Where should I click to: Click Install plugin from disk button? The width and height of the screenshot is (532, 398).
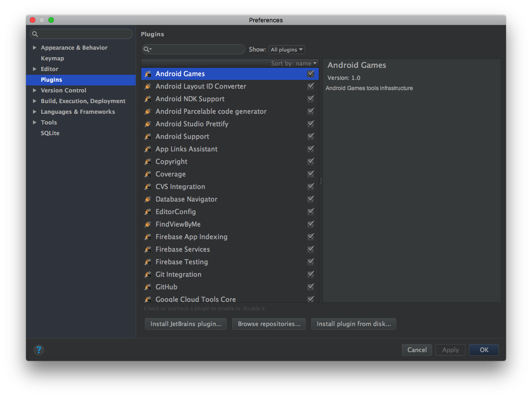[x=354, y=324]
